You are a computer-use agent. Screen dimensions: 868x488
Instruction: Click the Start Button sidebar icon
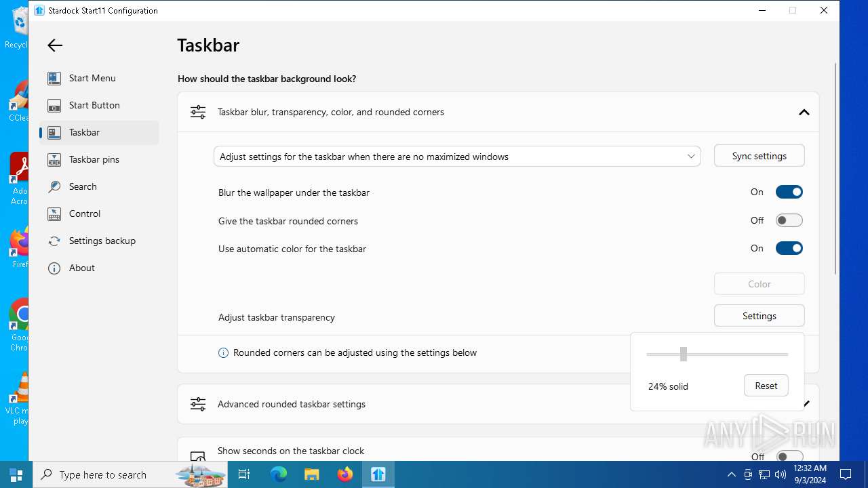[x=54, y=105]
